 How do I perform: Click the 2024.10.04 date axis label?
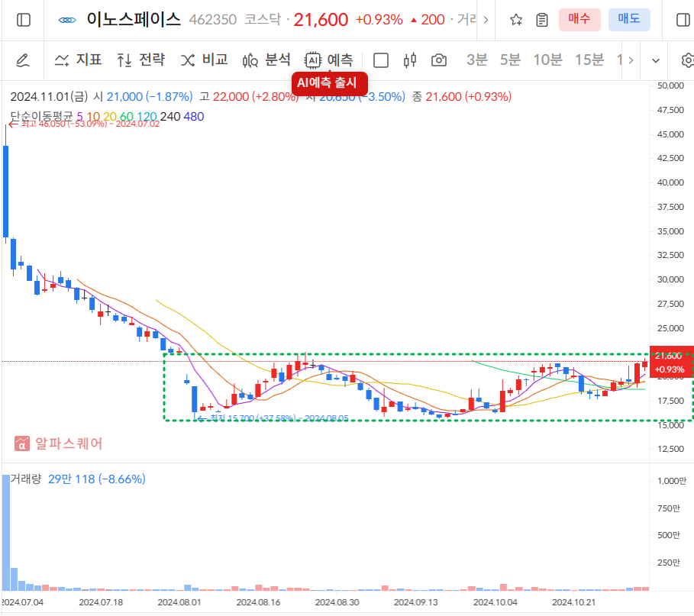click(x=495, y=602)
